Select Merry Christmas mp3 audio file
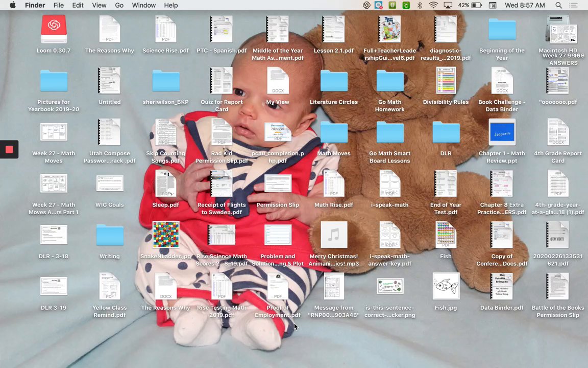588x368 pixels. click(333, 235)
